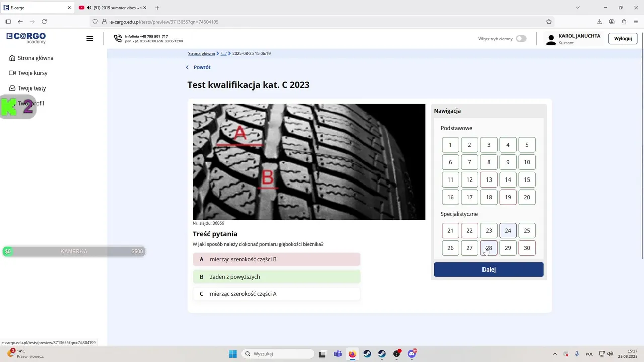Open Firefox downloads icon
Screen dimensions: 644x362
(599, 22)
